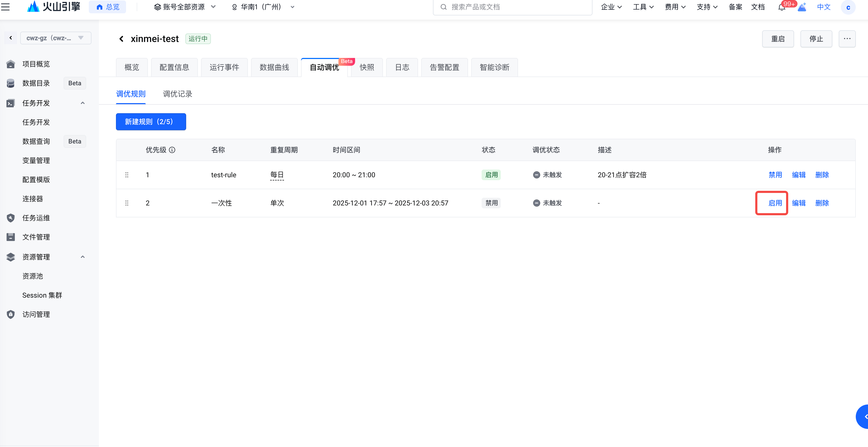The width and height of the screenshot is (868, 447).
Task: Click the priority info icon
Action: 172,150
